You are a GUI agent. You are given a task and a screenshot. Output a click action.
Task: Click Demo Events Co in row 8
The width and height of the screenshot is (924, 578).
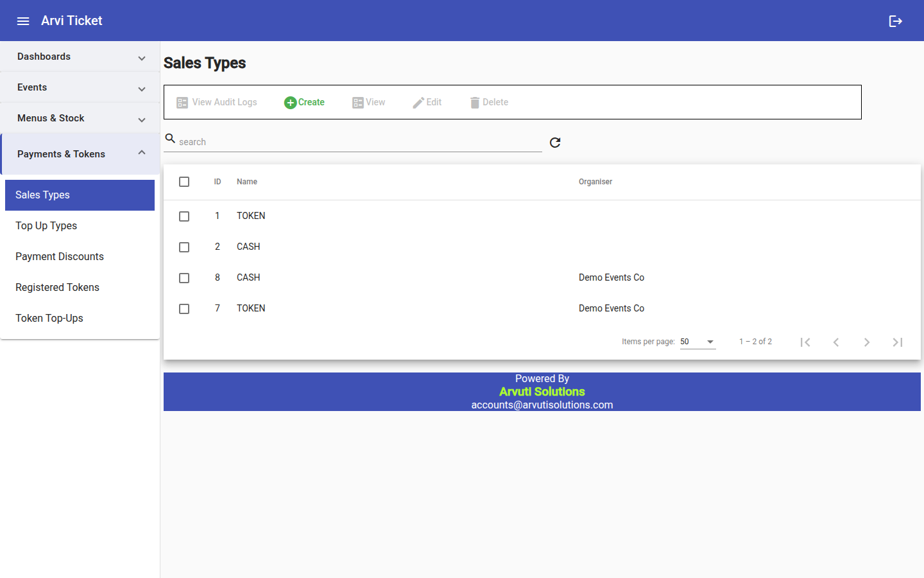612,277
